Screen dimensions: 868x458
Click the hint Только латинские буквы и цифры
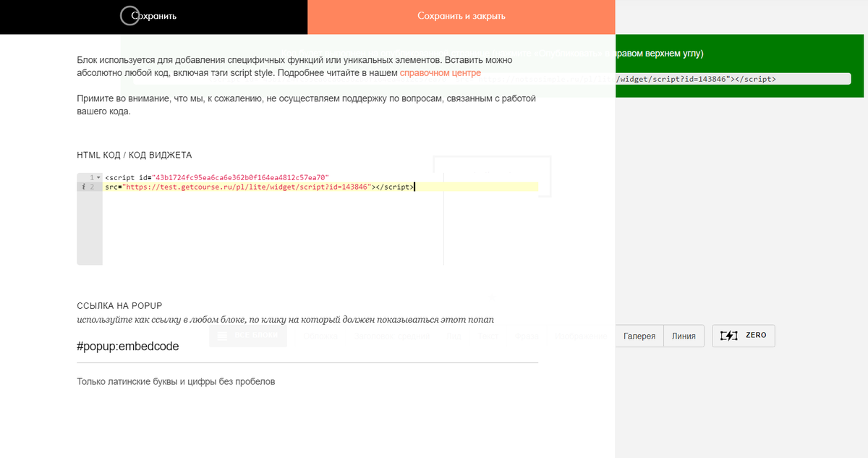click(x=176, y=381)
